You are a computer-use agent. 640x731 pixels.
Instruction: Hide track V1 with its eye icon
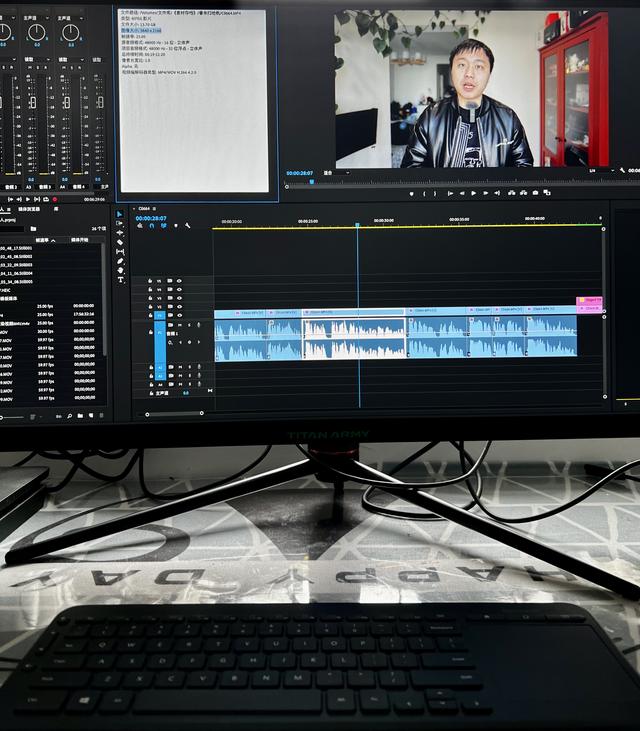point(179,316)
